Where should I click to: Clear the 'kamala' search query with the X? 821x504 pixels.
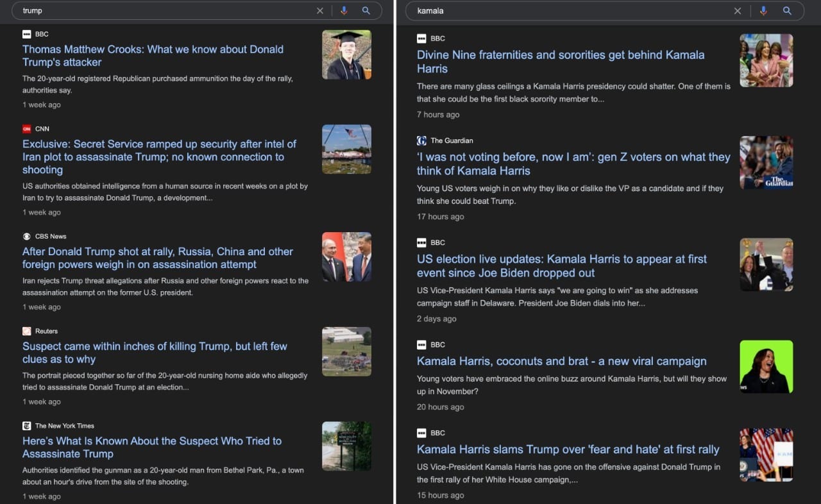[738, 11]
